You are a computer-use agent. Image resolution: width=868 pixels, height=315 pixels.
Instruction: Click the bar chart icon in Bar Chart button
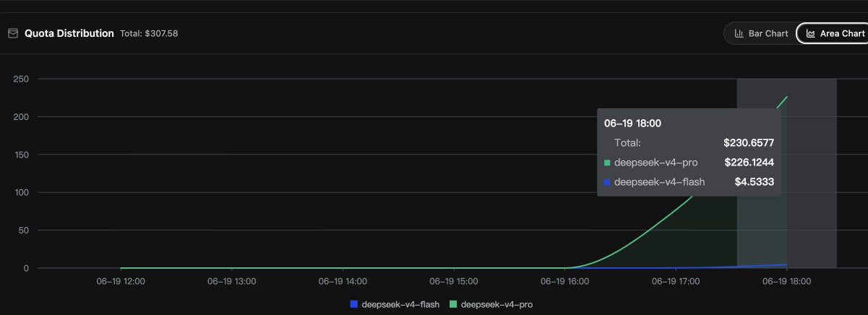pos(739,33)
